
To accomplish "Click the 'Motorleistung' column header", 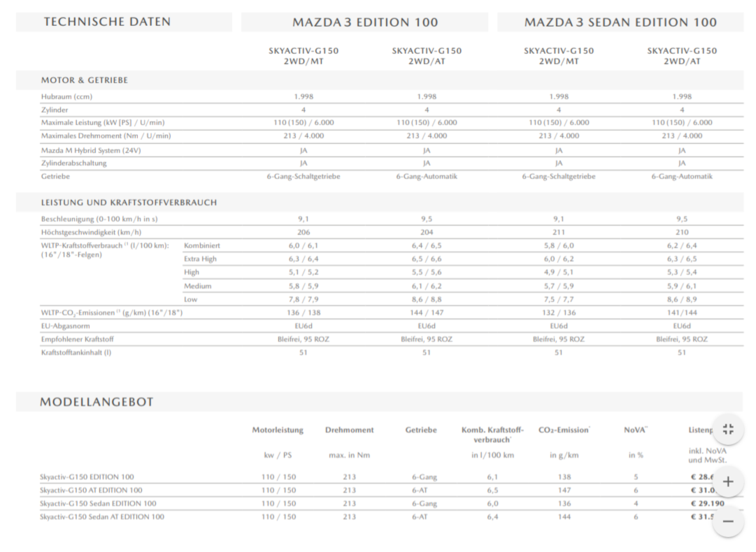I will click(278, 430).
